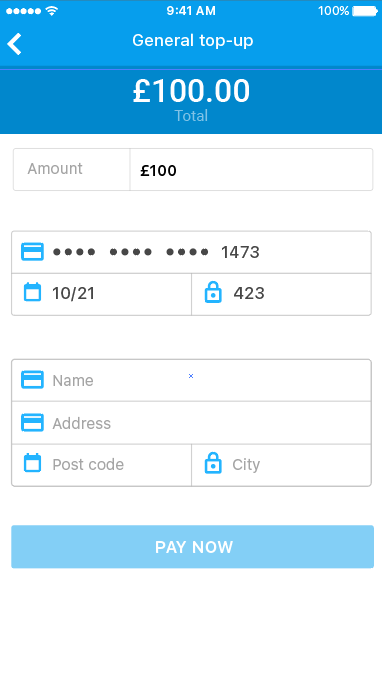Select the Post code input field
This screenshot has height=682, width=382.
point(101,465)
